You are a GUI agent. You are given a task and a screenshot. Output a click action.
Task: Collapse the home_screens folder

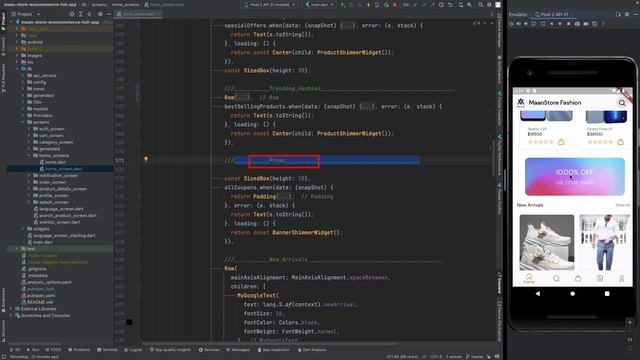tap(29, 156)
